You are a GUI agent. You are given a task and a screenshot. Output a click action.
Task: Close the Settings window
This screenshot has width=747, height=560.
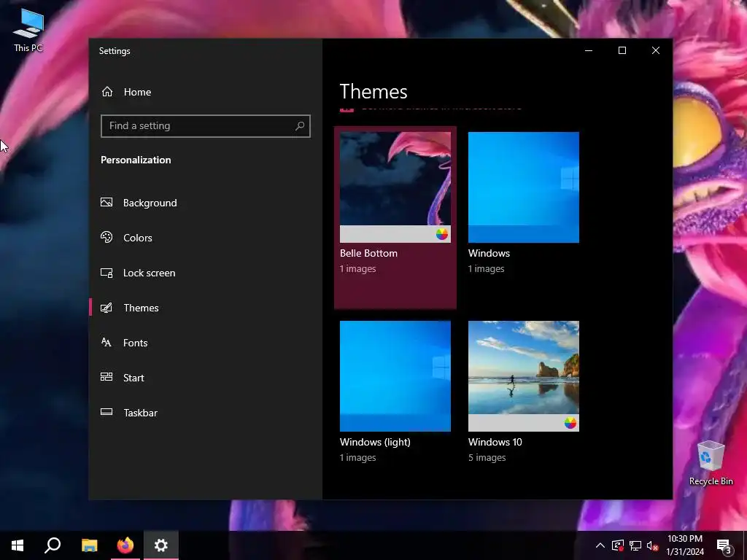point(656,50)
